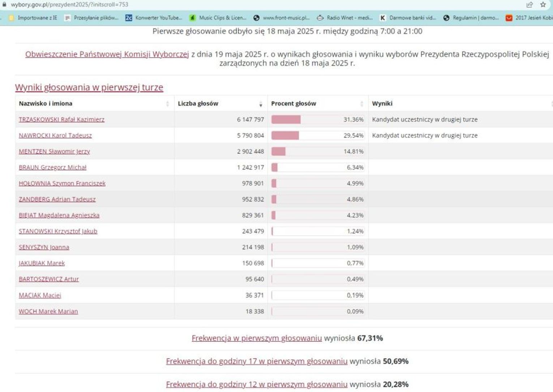
Task: Click NAWROCKI Karol Tadeusz candidate link
Action: point(55,135)
